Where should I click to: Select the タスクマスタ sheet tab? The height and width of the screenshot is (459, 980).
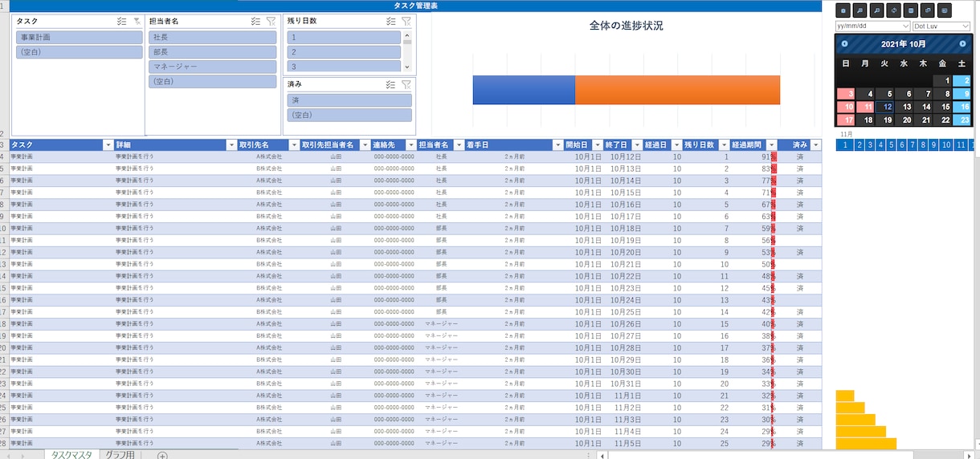click(71, 455)
